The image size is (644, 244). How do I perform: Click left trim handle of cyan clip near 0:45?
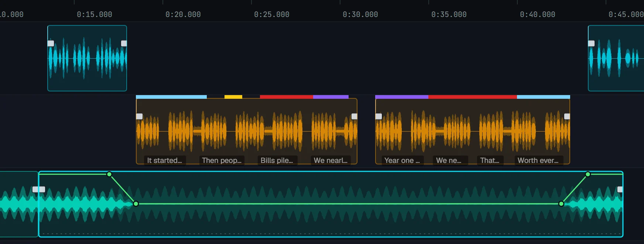pos(591,43)
